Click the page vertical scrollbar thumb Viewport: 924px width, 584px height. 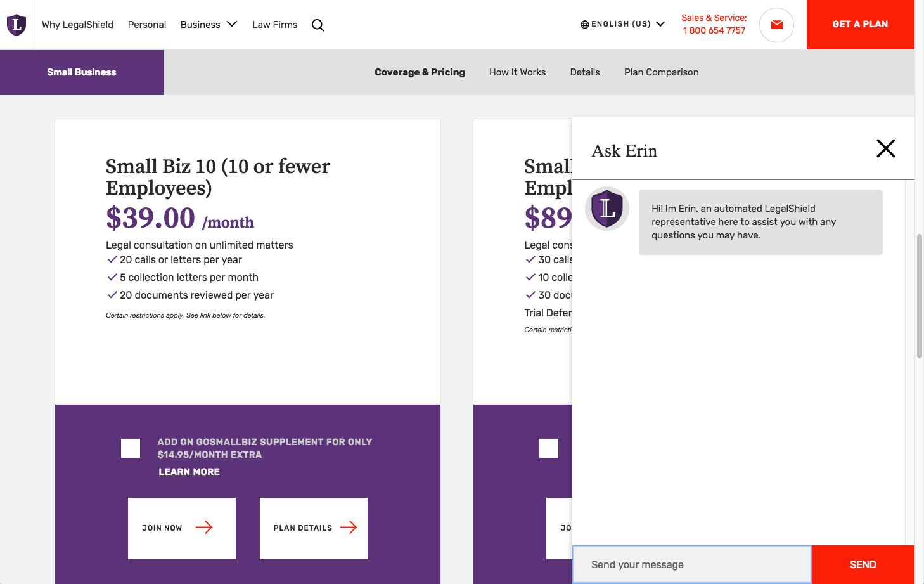[x=919, y=296]
